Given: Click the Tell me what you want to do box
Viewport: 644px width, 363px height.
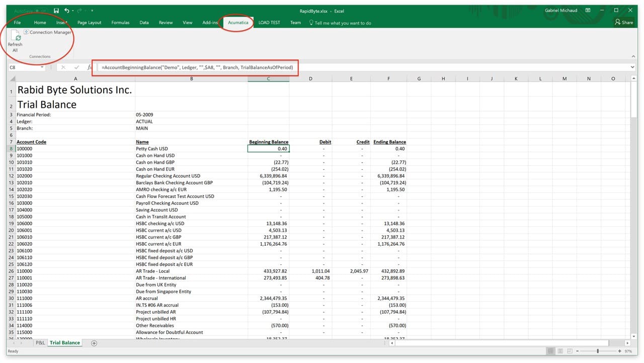Looking at the screenshot, I should (340, 23).
